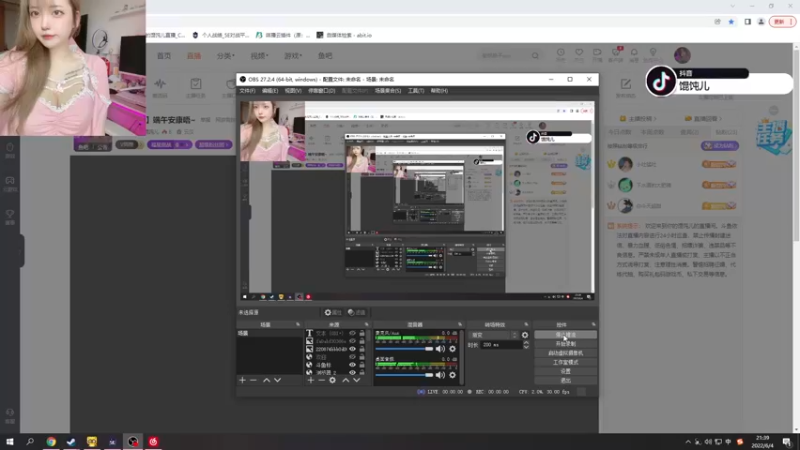Open desktop audio channel gear settings
This screenshot has height=450, width=800.
coord(453,375)
